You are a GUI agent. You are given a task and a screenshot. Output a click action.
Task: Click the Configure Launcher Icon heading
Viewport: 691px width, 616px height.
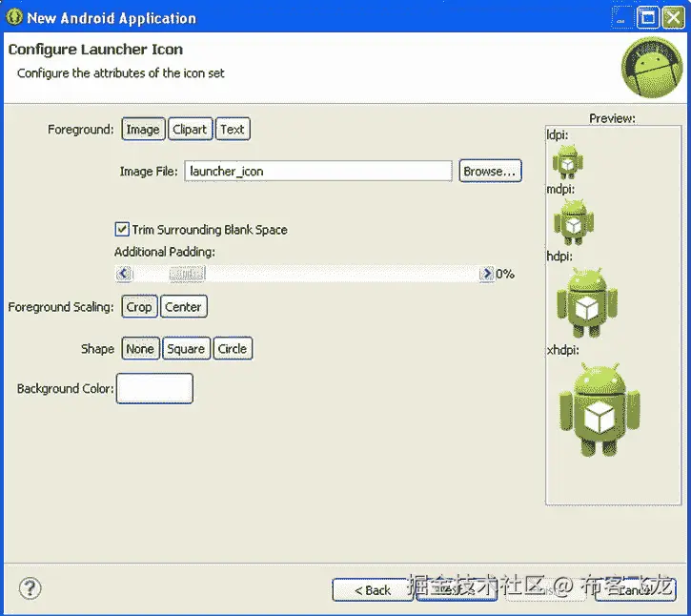pos(95,50)
